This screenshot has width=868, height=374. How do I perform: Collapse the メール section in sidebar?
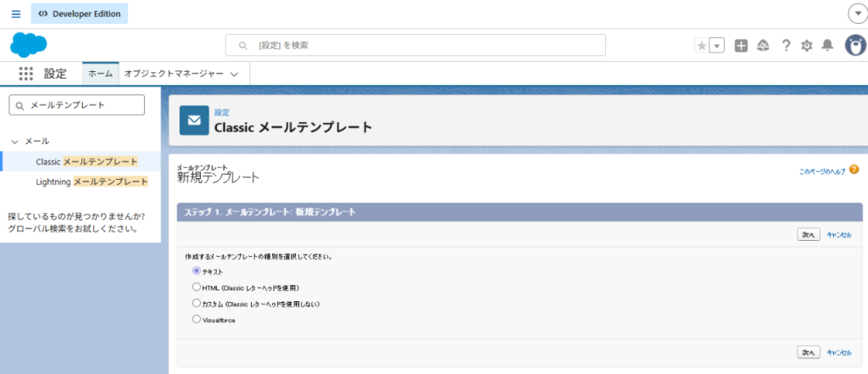pyautogui.click(x=14, y=141)
